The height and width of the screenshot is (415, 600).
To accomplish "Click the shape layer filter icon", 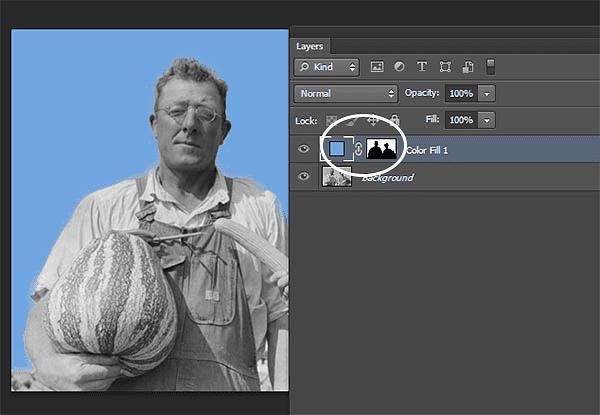I will click(444, 67).
